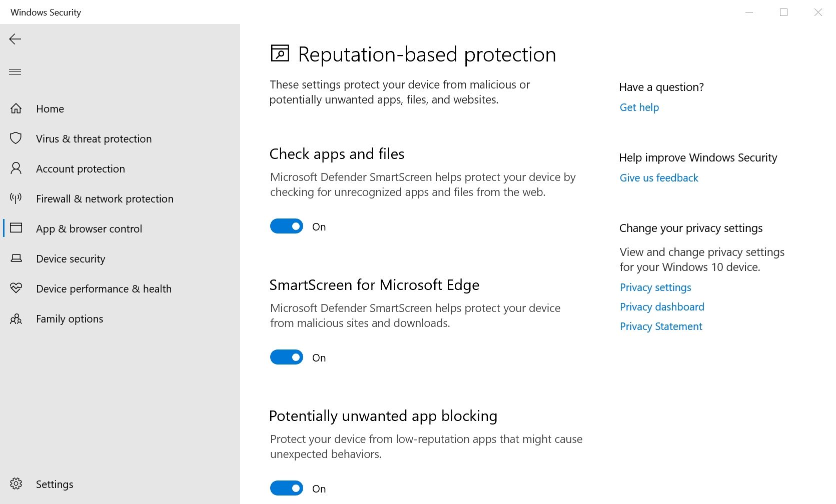Click the Family options people icon
The height and width of the screenshot is (504, 836).
[x=16, y=318]
